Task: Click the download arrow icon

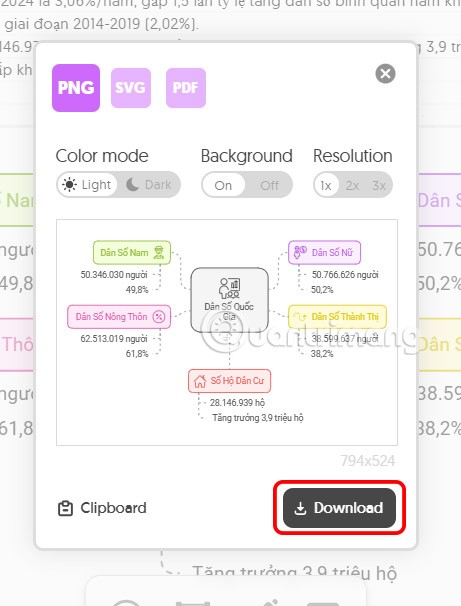Action: (x=300, y=509)
